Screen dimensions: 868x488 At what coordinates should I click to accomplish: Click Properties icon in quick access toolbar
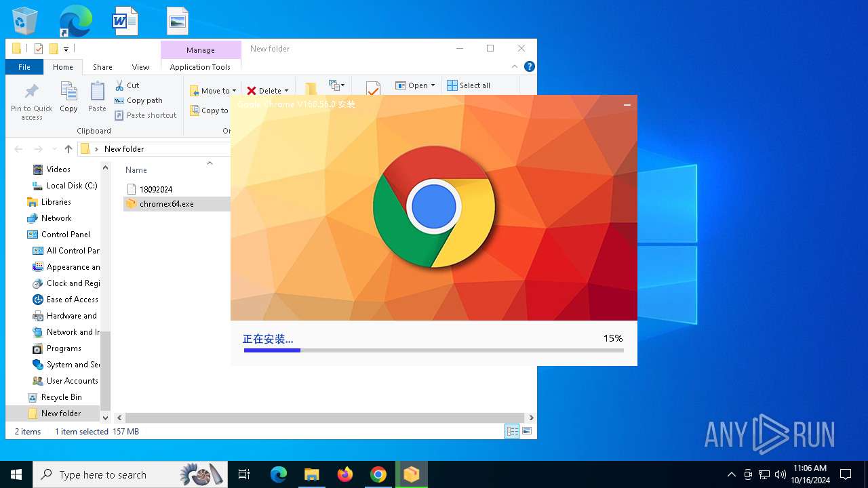click(x=39, y=49)
